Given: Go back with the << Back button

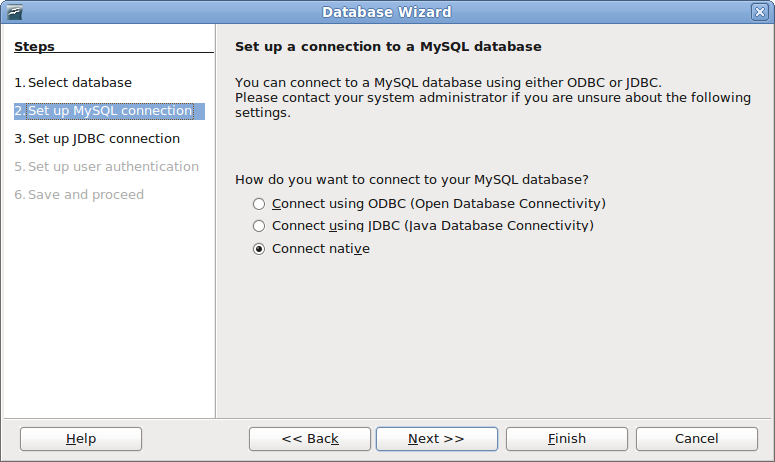Looking at the screenshot, I should pyautogui.click(x=310, y=439).
